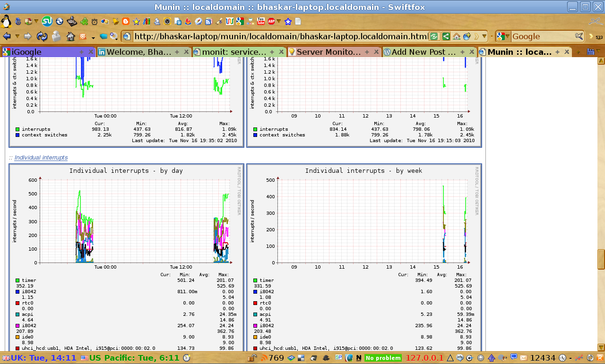Screen dimensions: 605x364
Task: Open the address bar URL dropdown arrow
Action: tap(484, 36)
